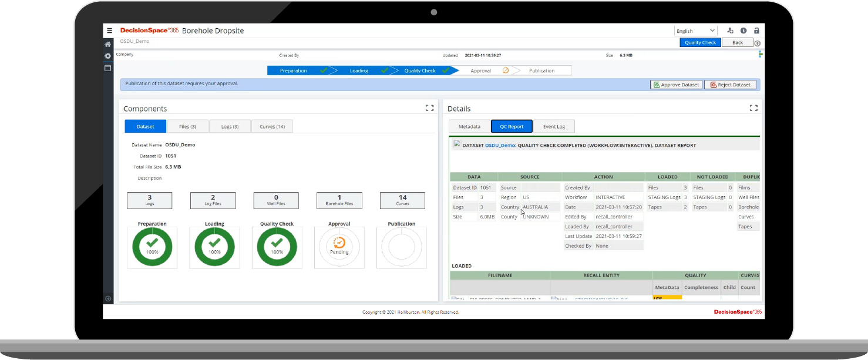Image resolution: width=868 pixels, height=360 pixels.
Task: Open the Logs (3) tab
Action: (230, 126)
